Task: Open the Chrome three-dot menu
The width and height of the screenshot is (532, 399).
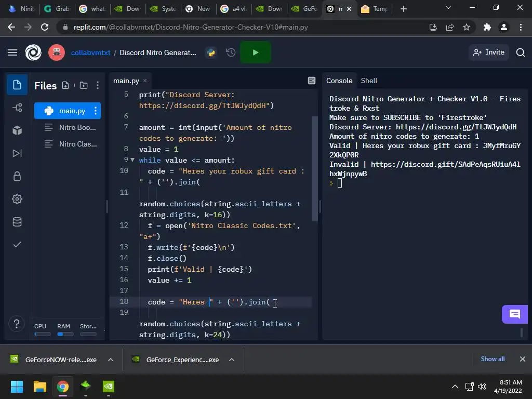Action: [x=521, y=27]
